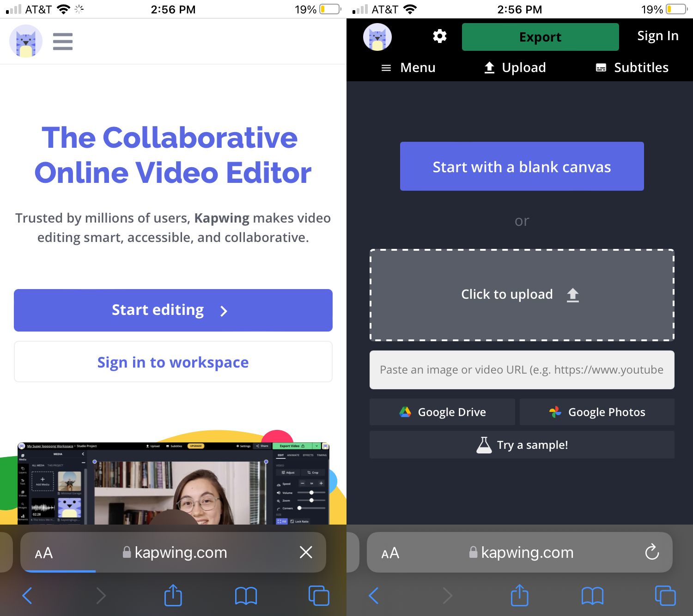Click the green Export button
Viewport: 693px width, 616px height.
click(x=540, y=37)
